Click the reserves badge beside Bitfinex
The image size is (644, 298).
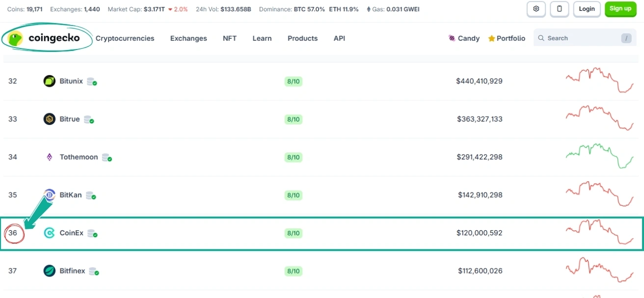(x=94, y=271)
